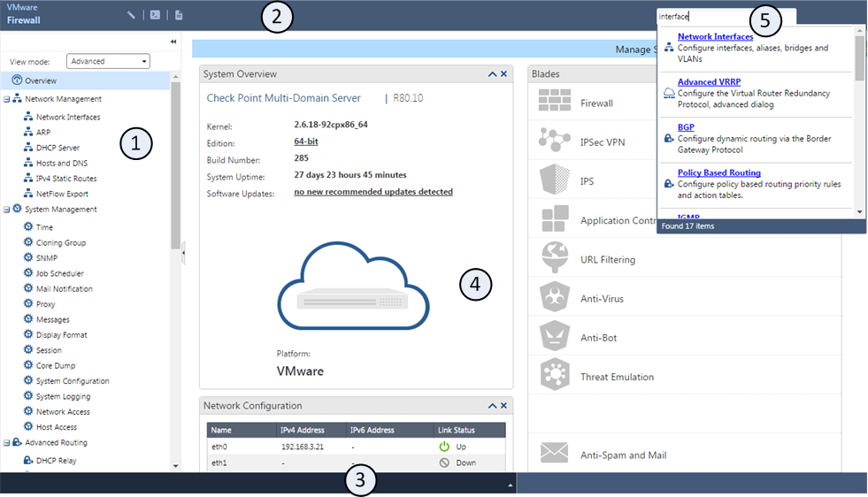868x497 pixels.
Task: Open Time settings tree item
Action: pos(44,227)
